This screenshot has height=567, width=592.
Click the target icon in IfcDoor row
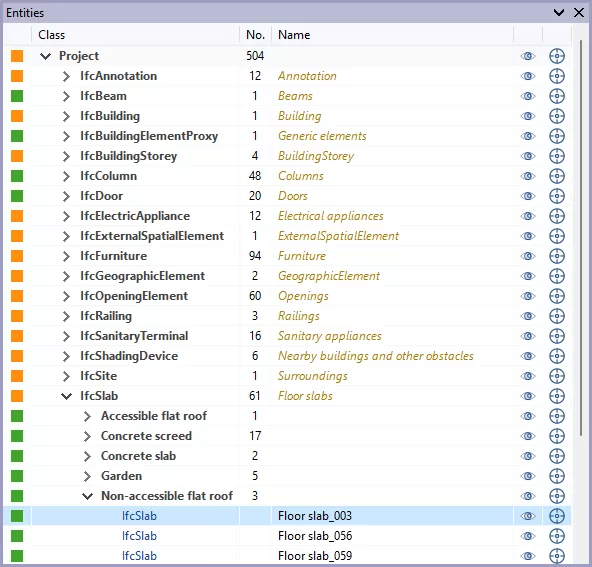point(557,196)
